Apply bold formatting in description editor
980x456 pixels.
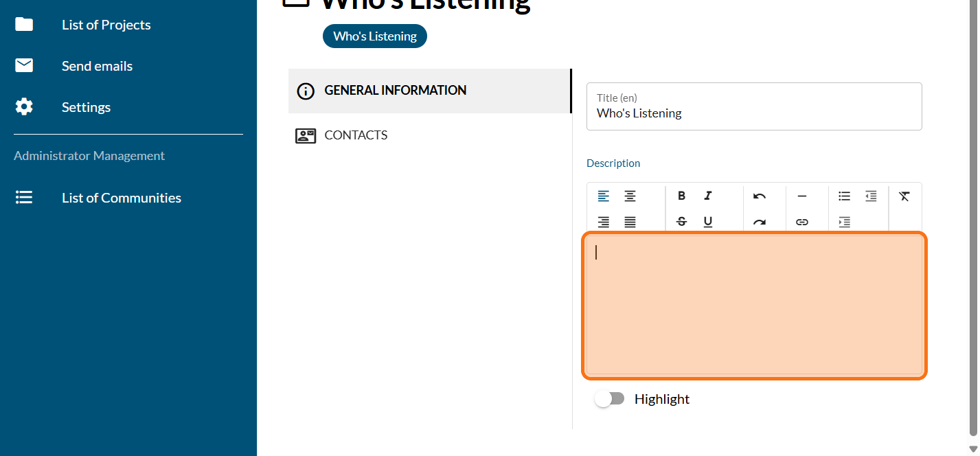681,196
